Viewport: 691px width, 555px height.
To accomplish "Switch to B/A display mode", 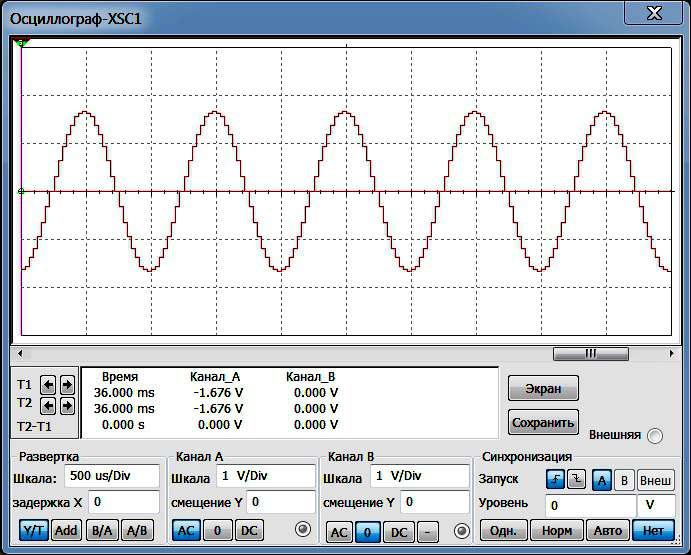I will click(102, 531).
